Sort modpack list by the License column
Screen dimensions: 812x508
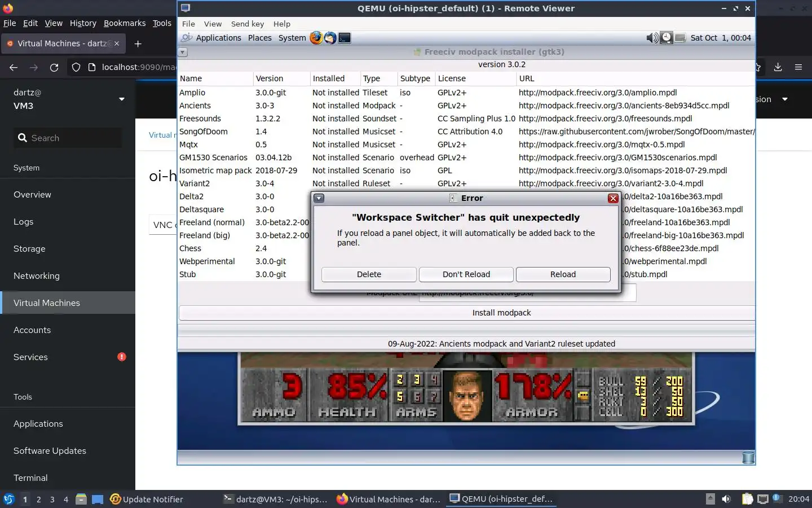[475, 78]
